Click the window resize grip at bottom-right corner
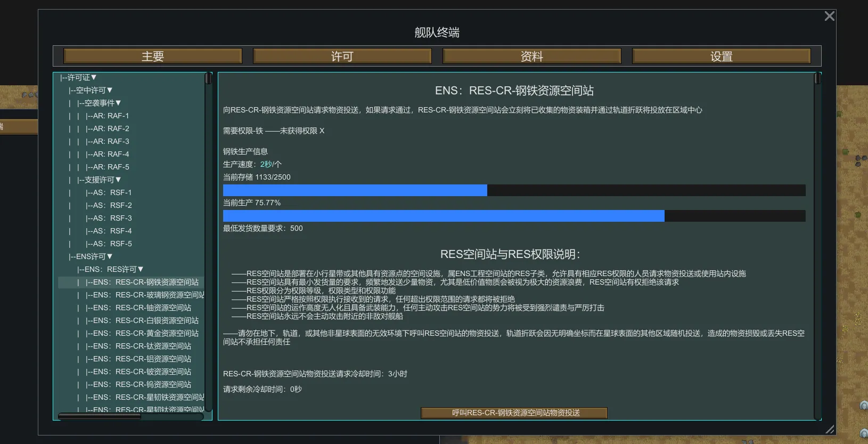The width and height of the screenshot is (868, 444). [x=830, y=429]
